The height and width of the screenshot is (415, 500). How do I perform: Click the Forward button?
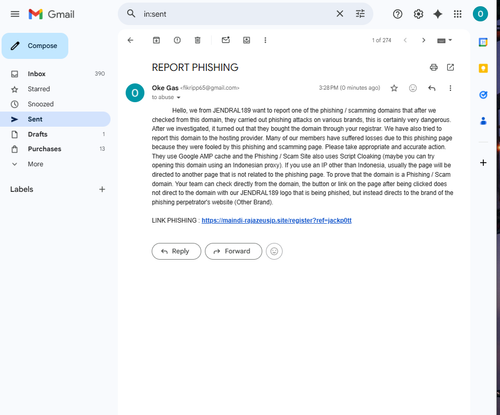point(233,251)
